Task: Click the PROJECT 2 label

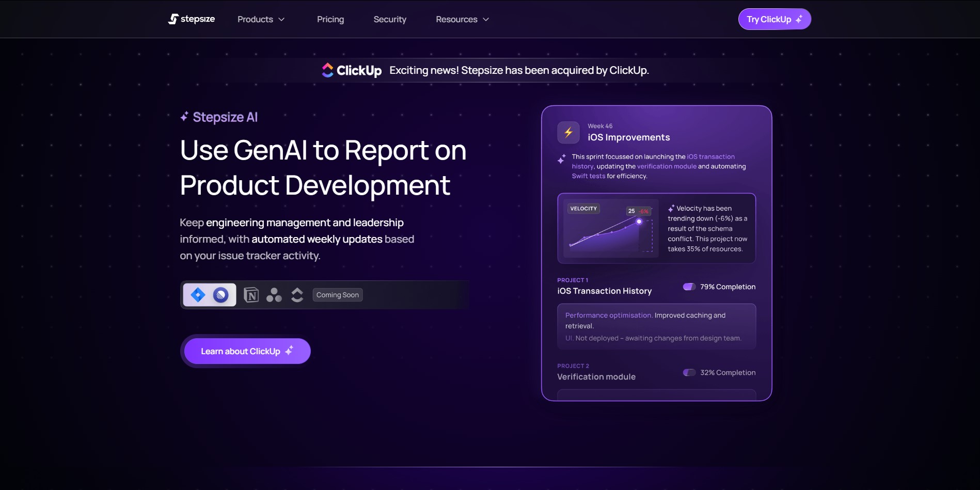Action: (573, 366)
